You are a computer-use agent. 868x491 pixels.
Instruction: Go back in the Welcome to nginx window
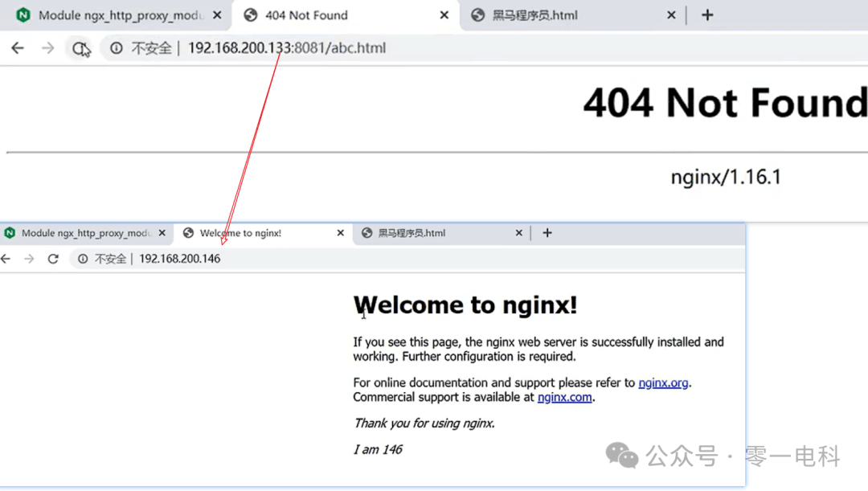tap(6, 259)
